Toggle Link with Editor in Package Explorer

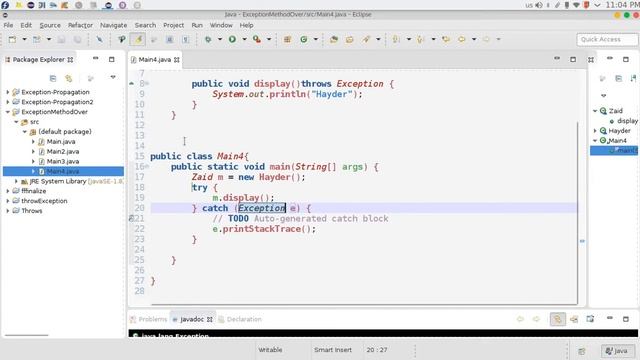point(69,78)
